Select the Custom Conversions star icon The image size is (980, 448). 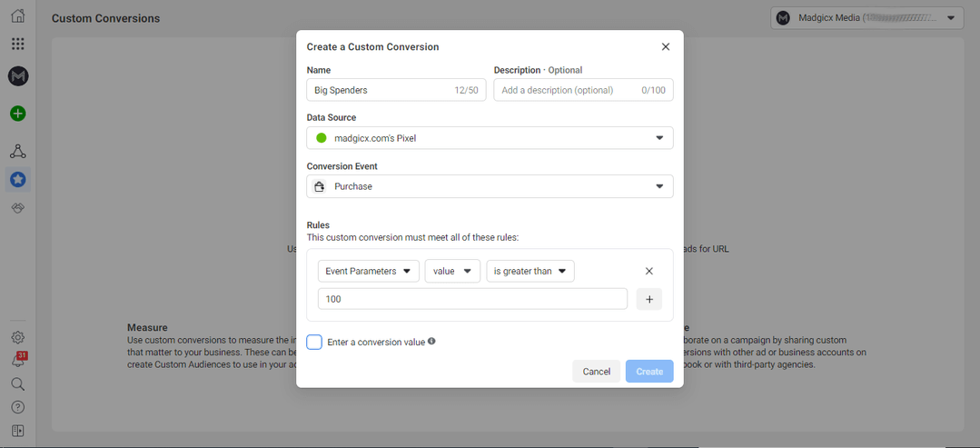click(18, 180)
